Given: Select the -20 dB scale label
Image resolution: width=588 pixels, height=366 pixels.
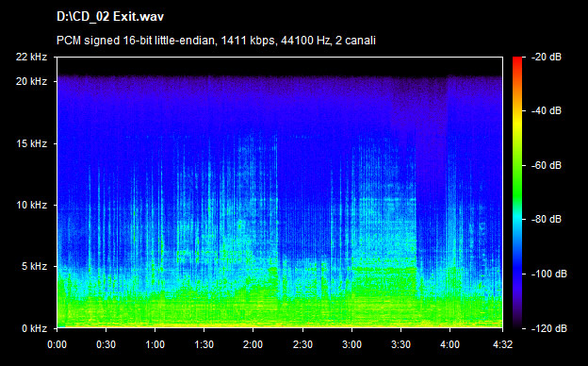Looking at the screenshot, I should point(547,57).
